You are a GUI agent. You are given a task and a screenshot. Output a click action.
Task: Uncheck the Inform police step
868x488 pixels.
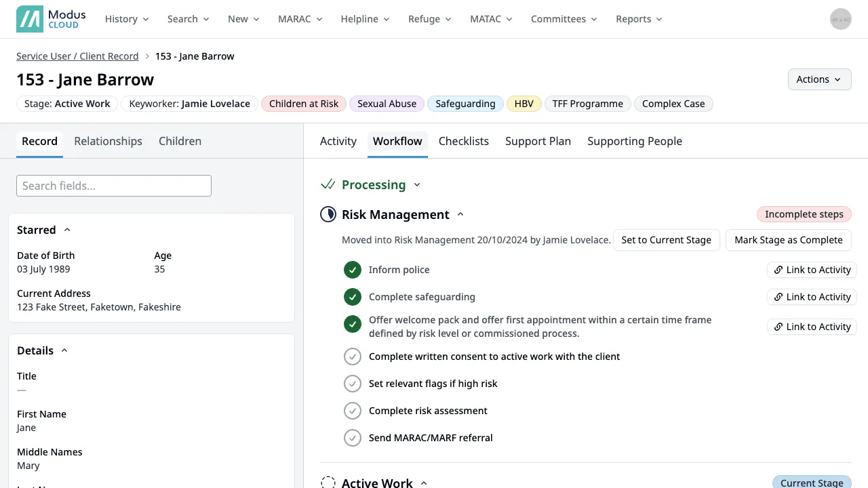click(352, 270)
